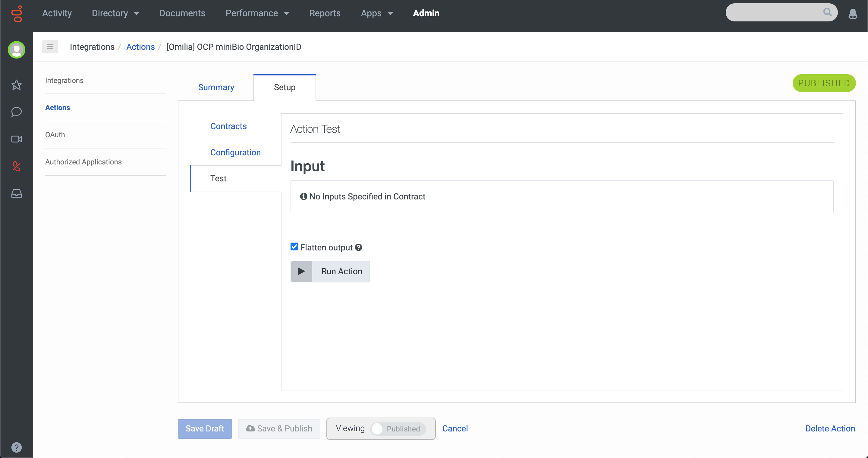This screenshot has height=458, width=868.
Task: Click the messaging/chat icon in sidebar
Action: [x=16, y=112]
